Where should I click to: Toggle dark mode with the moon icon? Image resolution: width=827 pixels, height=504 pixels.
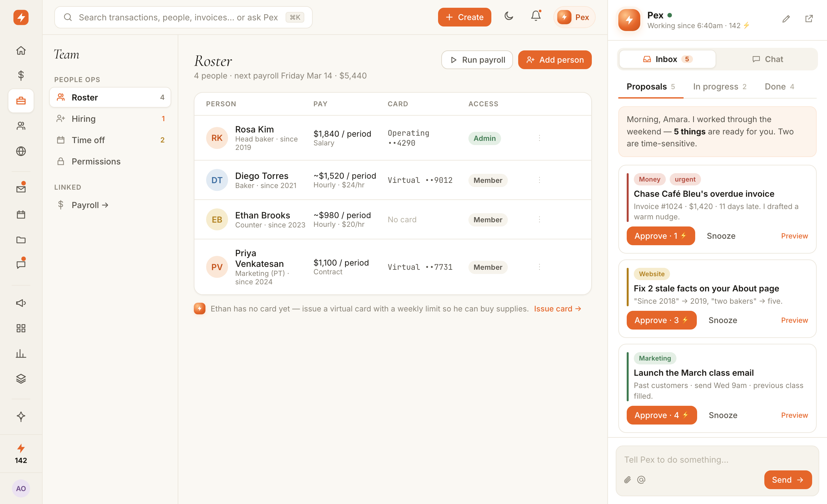tap(509, 16)
